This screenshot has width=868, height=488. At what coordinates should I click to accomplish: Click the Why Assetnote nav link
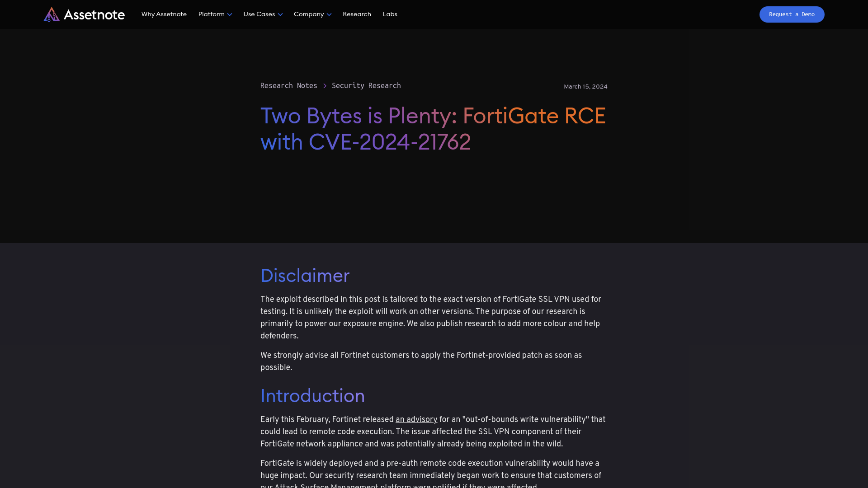click(x=164, y=14)
